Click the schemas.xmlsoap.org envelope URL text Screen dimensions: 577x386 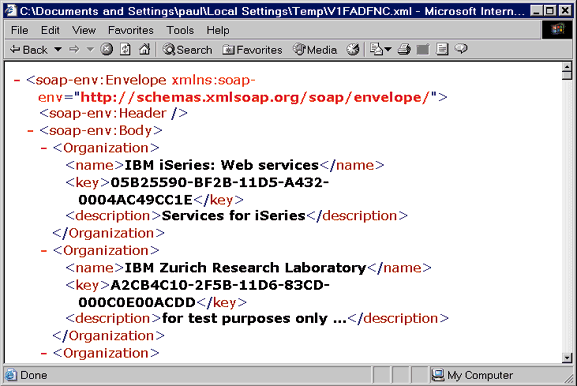(255, 97)
